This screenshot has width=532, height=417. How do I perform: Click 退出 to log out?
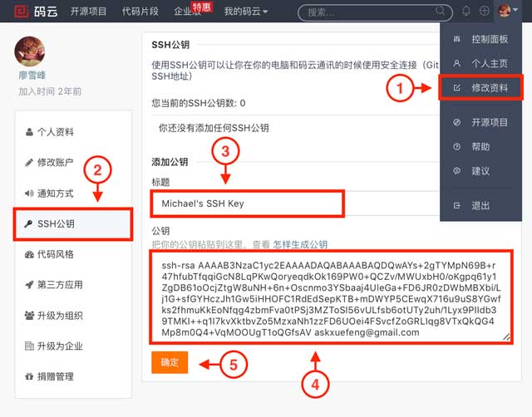tap(480, 205)
